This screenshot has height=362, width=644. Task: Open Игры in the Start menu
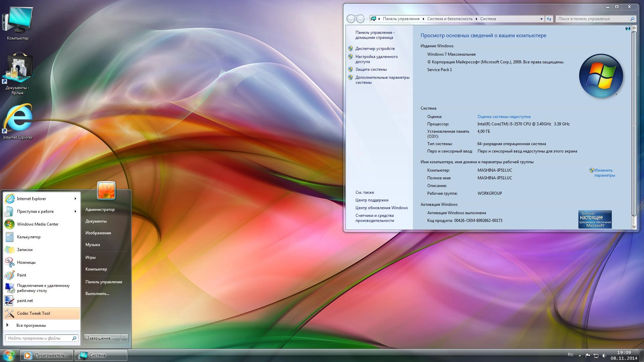click(91, 257)
